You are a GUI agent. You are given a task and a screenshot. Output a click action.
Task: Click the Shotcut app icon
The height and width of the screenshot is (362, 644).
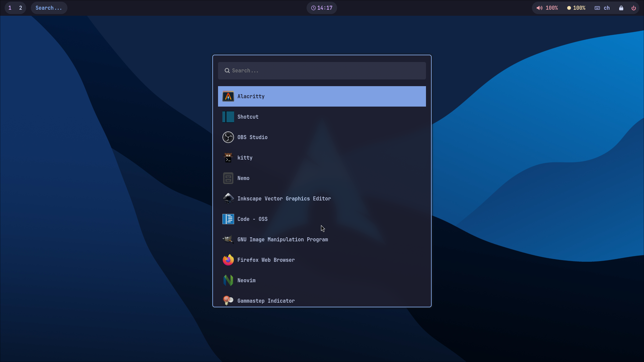(x=228, y=117)
